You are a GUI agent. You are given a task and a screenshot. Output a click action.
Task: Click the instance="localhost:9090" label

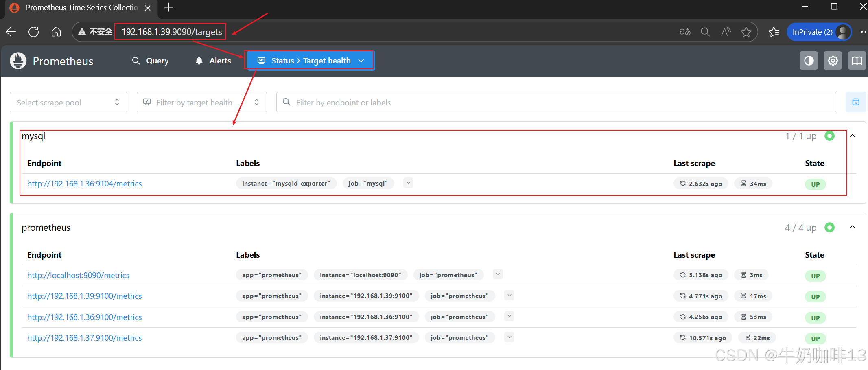pos(361,275)
